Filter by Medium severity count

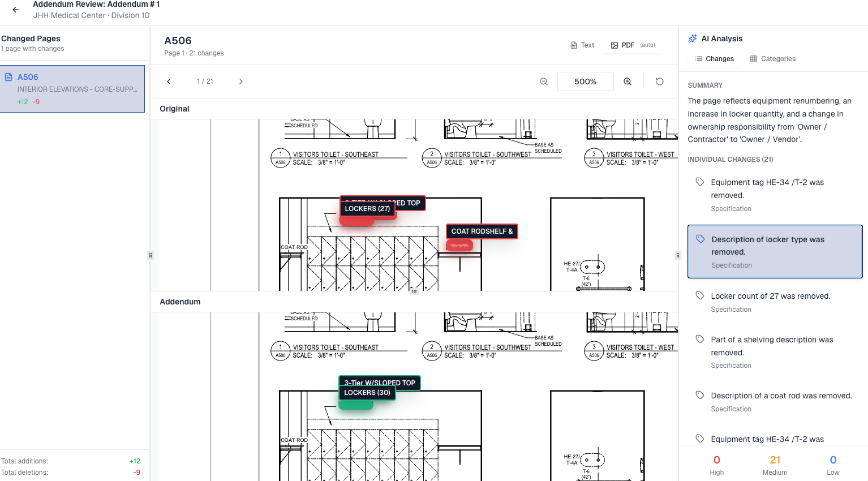coord(775,465)
